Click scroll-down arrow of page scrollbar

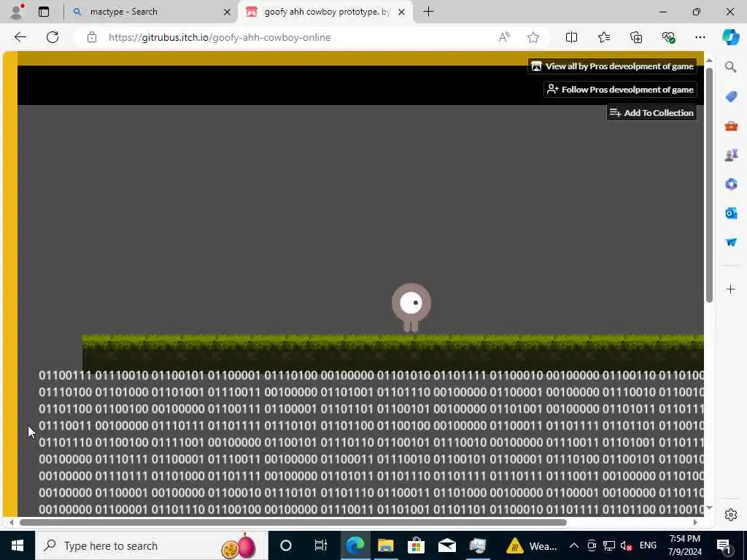[x=709, y=507]
